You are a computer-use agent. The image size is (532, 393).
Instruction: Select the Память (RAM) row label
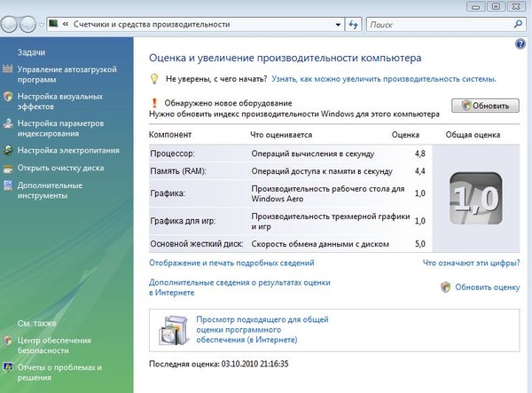click(178, 171)
